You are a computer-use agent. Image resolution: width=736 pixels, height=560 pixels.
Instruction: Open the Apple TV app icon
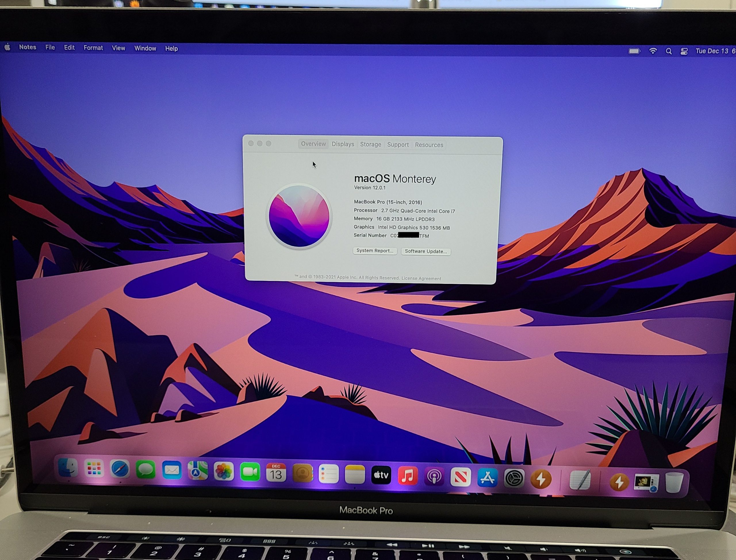(381, 475)
